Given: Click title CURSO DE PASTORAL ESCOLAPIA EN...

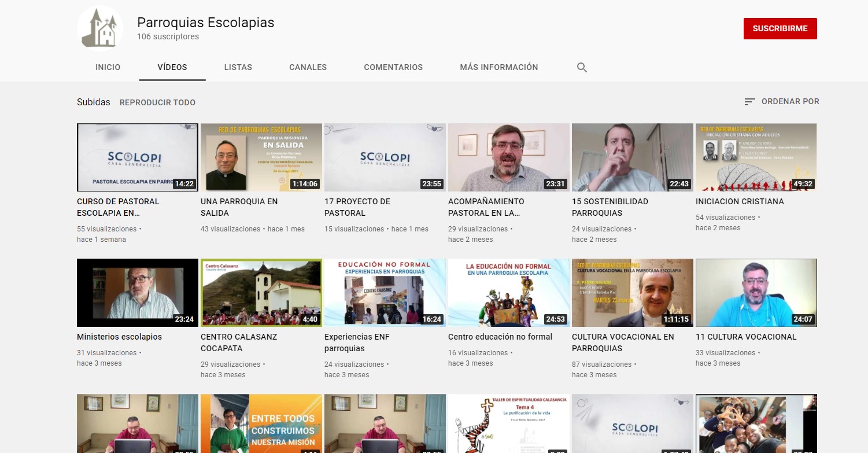Looking at the screenshot, I should click(118, 207).
